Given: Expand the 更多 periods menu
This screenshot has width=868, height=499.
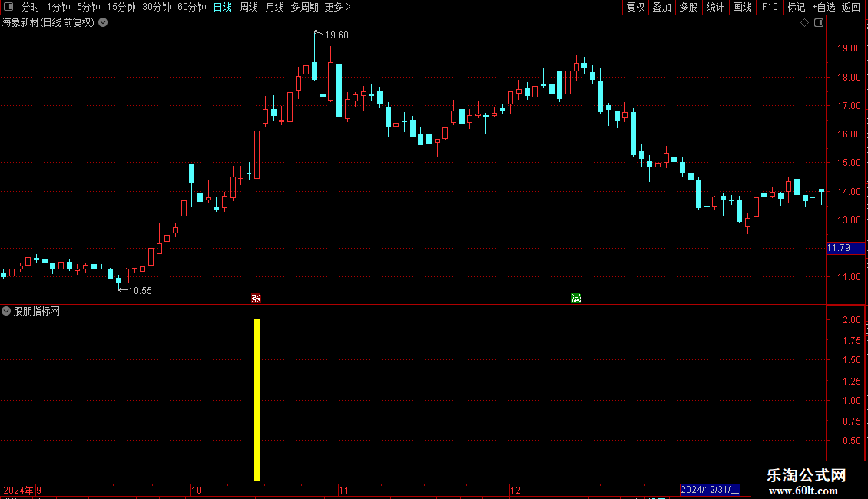Looking at the screenshot, I should [x=338, y=7].
